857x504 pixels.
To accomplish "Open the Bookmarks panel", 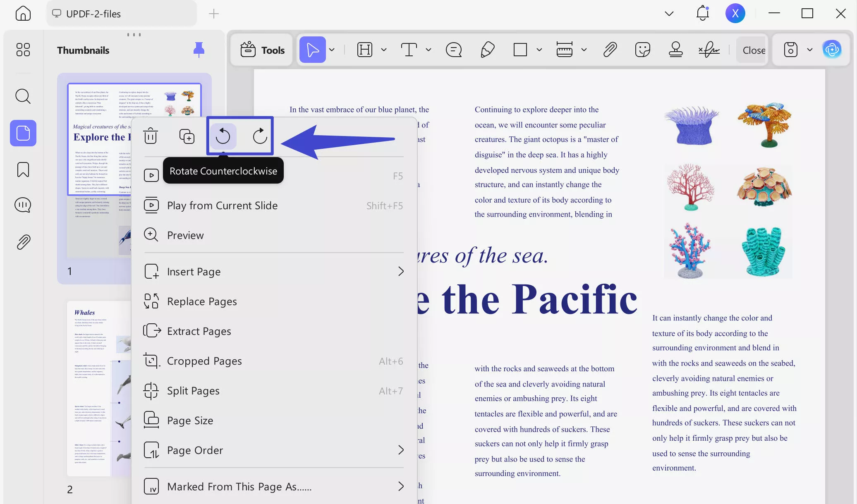I will pyautogui.click(x=23, y=170).
